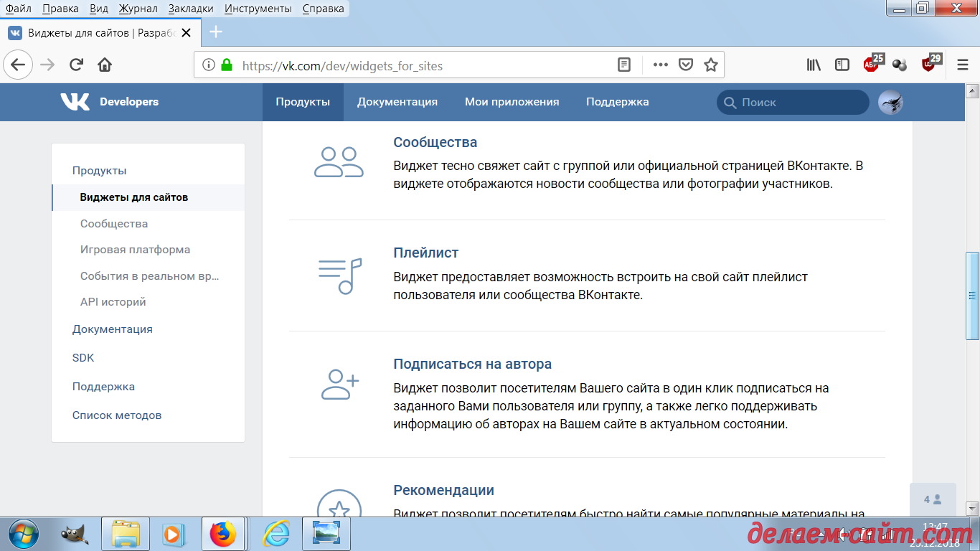Select Игровая платформа in sidebar
The image size is (980, 551).
pyautogui.click(x=135, y=250)
